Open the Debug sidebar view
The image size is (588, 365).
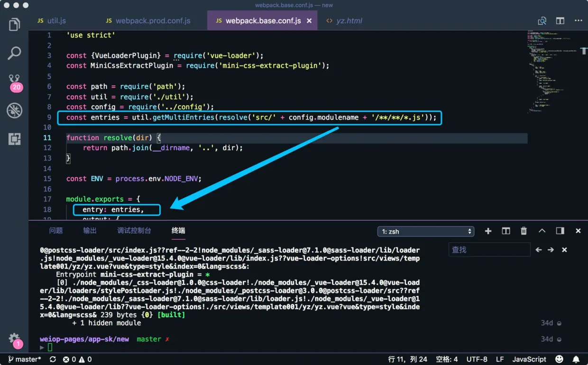14,110
